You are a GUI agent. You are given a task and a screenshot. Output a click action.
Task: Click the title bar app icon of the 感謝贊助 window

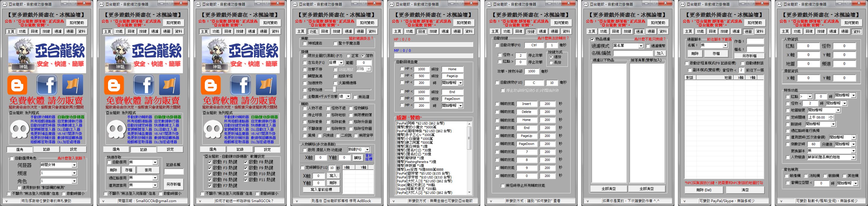pyautogui.click(x=391, y=4)
